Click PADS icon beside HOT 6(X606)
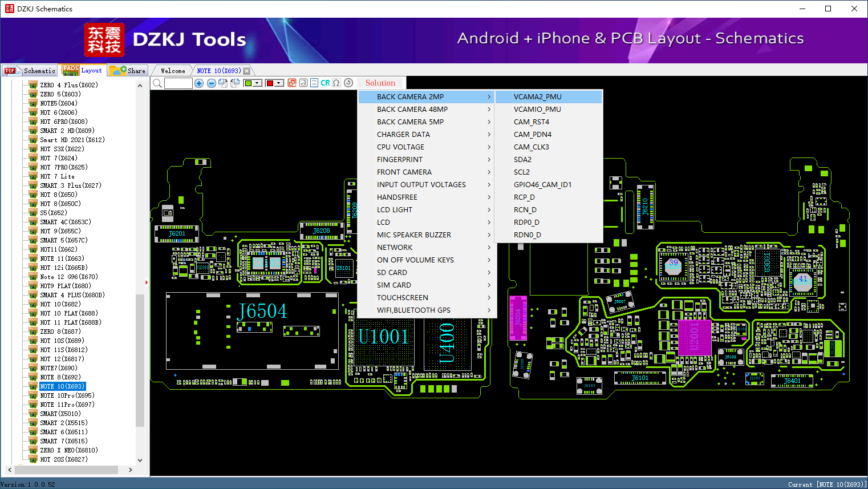The width and height of the screenshot is (868, 489). pos(33,112)
